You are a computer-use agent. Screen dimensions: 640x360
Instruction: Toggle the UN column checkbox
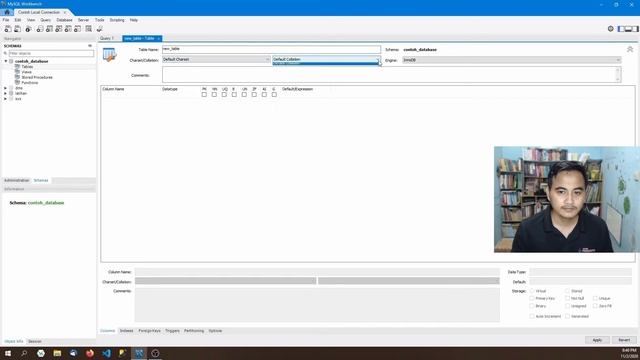(x=244, y=94)
